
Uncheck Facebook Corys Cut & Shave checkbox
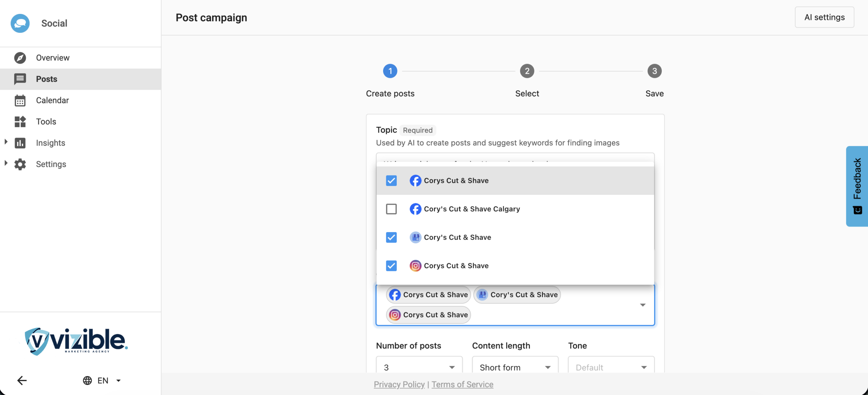tap(391, 181)
